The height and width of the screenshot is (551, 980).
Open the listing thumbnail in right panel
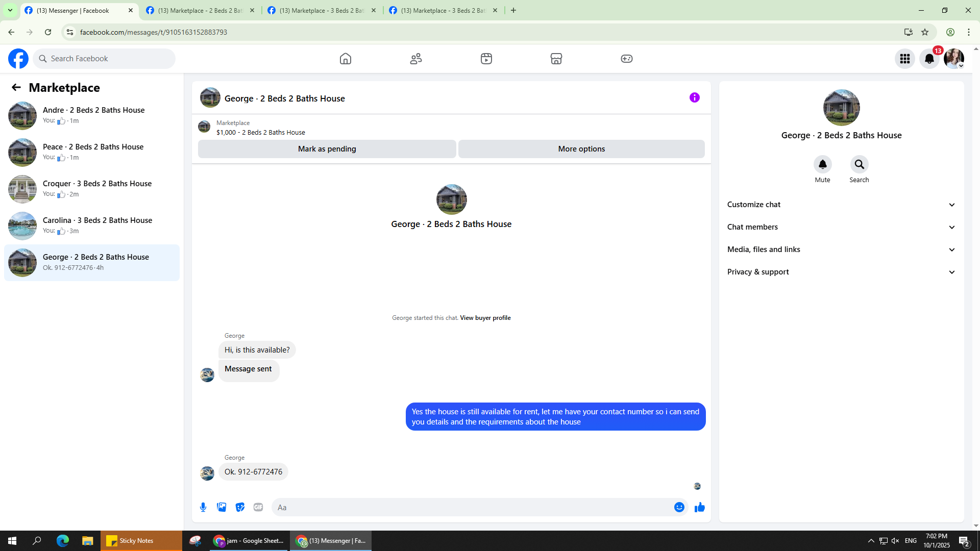[x=841, y=108]
